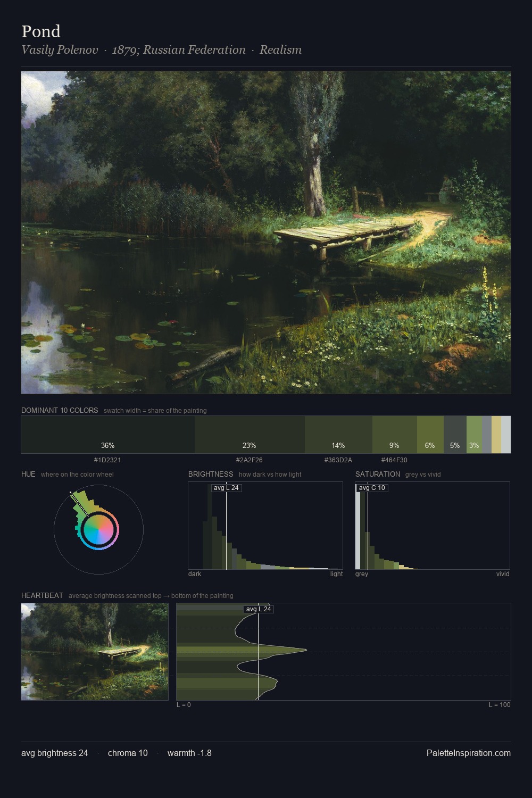Image resolution: width=532 pixels, height=798 pixels.
Task: Select the last pale grey swatch in the color strip
Action: [x=506, y=435]
